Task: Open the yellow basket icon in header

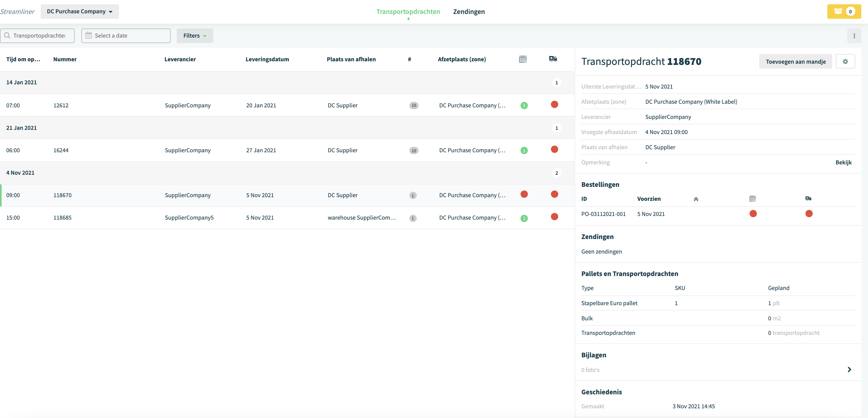Action: 844,12
